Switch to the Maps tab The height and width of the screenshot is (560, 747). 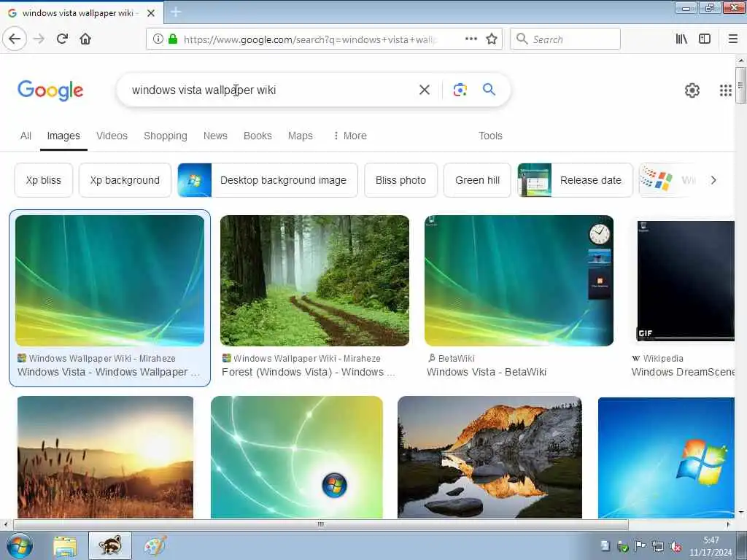click(x=300, y=136)
